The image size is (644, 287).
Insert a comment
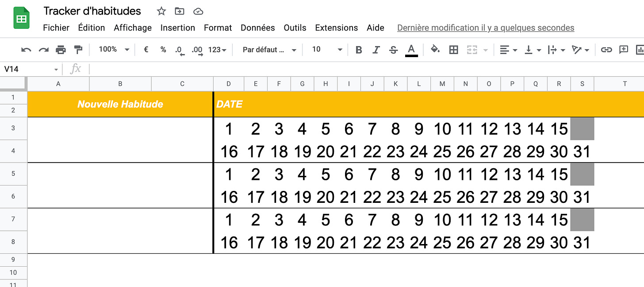click(x=624, y=50)
